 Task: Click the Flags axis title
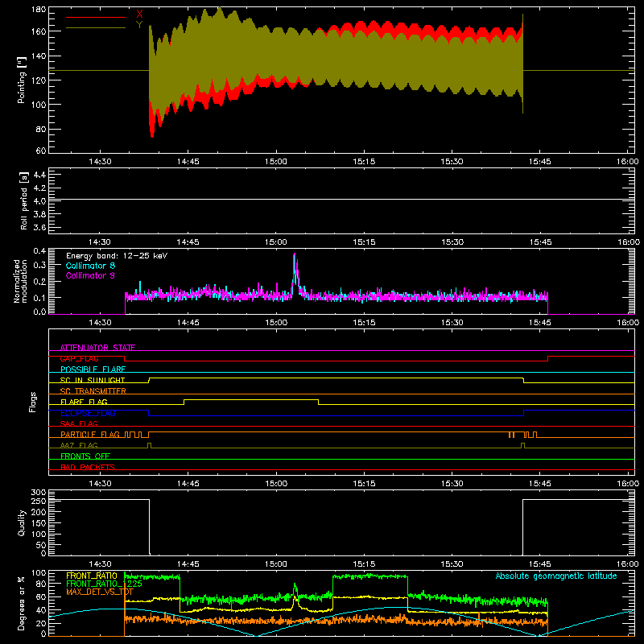[32, 402]
